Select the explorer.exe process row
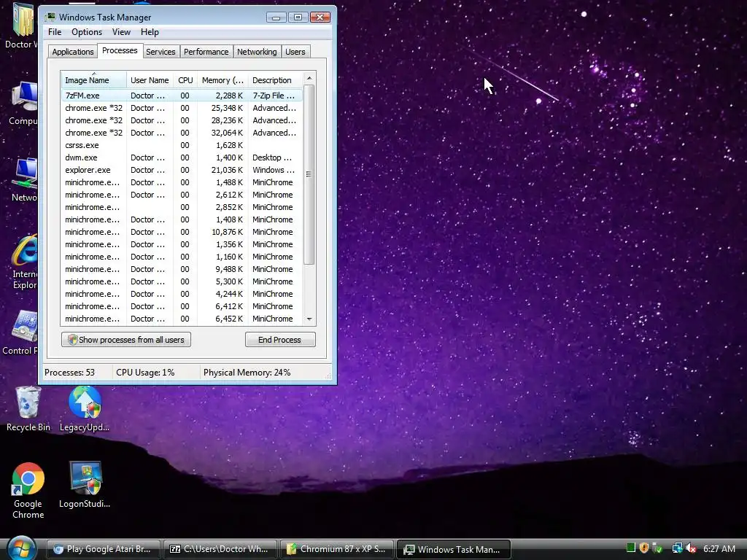Image resolution: width=747 pixels, height=560 pixels. tap(182, 169)
